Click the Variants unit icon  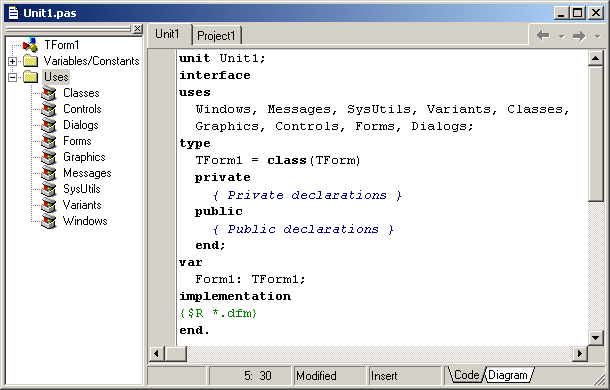click(x=49, y=205)
